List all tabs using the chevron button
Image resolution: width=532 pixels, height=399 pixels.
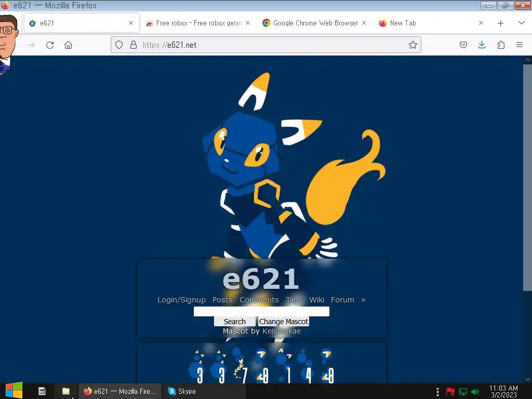[x=522, y=23]
